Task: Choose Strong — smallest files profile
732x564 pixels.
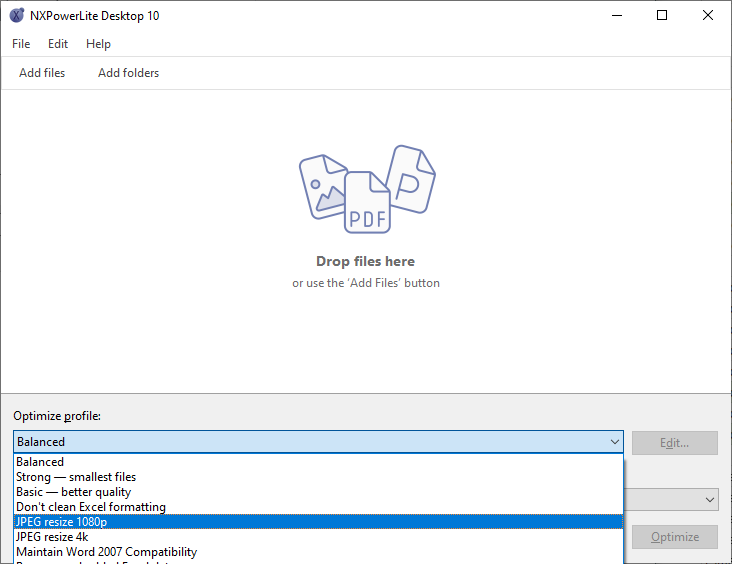Action: tap(318, 477)
